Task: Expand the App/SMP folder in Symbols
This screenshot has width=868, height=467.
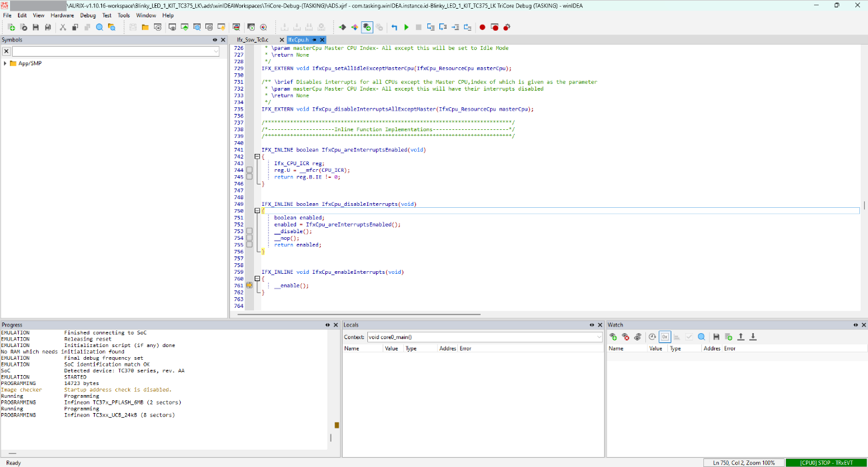Action: pos(5,63)
